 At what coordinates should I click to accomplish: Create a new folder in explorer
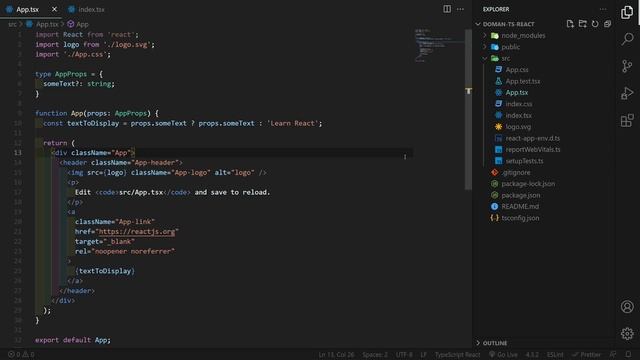582,24
